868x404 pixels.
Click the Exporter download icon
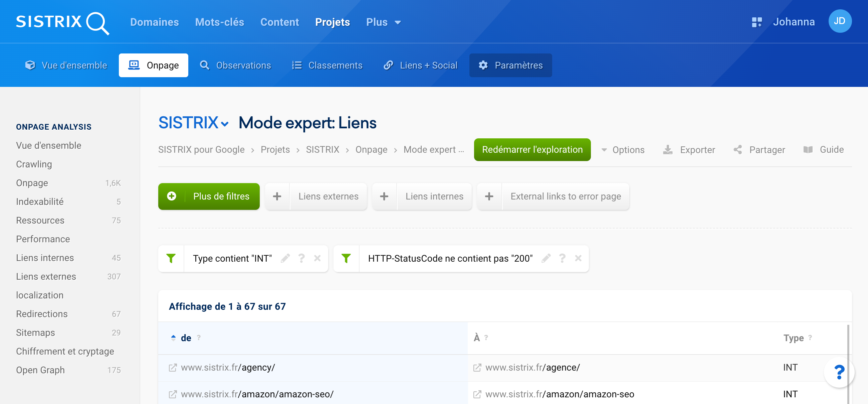click(x=667, y=150)
